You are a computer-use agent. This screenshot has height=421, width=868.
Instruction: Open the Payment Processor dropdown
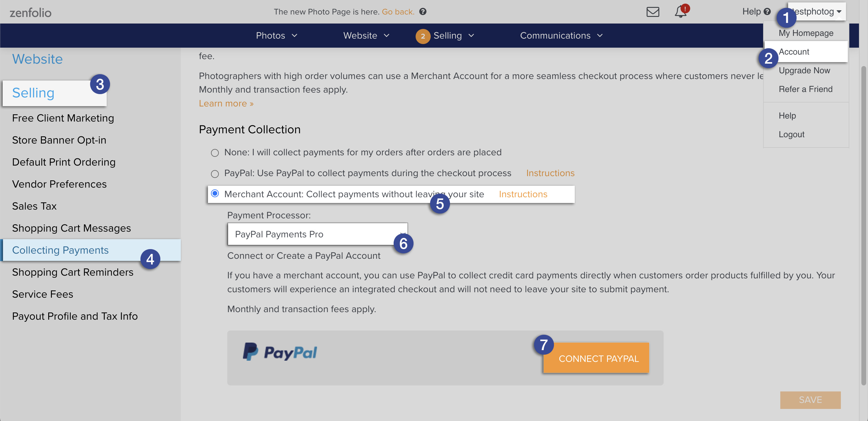tap(317, 234)
